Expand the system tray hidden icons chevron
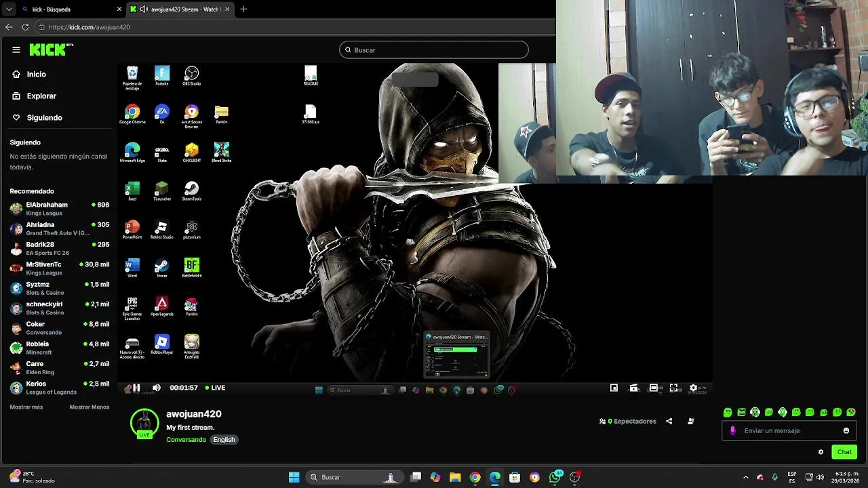Image resolution: width=868 pixels, height=488 pixels. [746, 477]
